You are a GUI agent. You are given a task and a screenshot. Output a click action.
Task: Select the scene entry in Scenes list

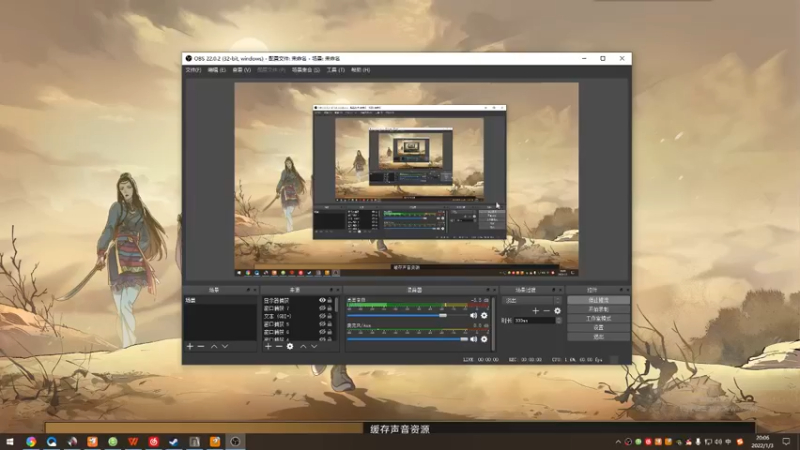[220, 301]
